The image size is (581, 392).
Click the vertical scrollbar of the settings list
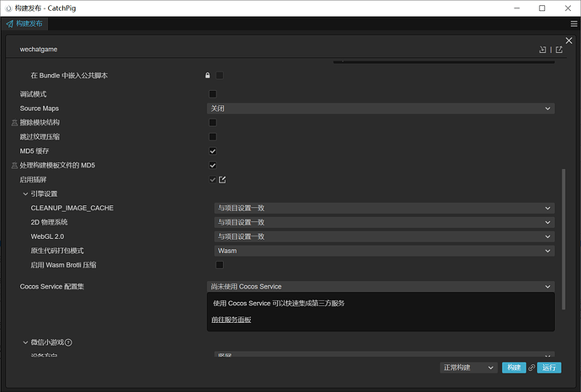[x=563, y=239]
